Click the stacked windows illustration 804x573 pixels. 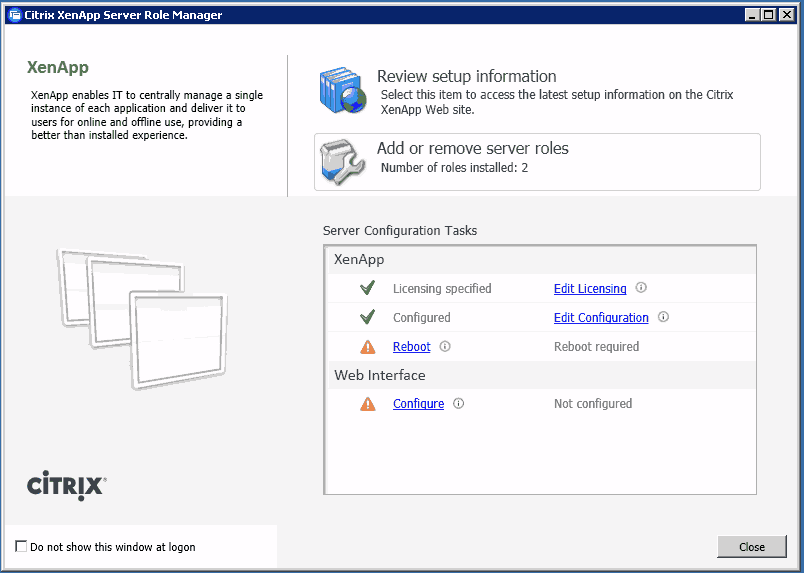coord(142,319)
